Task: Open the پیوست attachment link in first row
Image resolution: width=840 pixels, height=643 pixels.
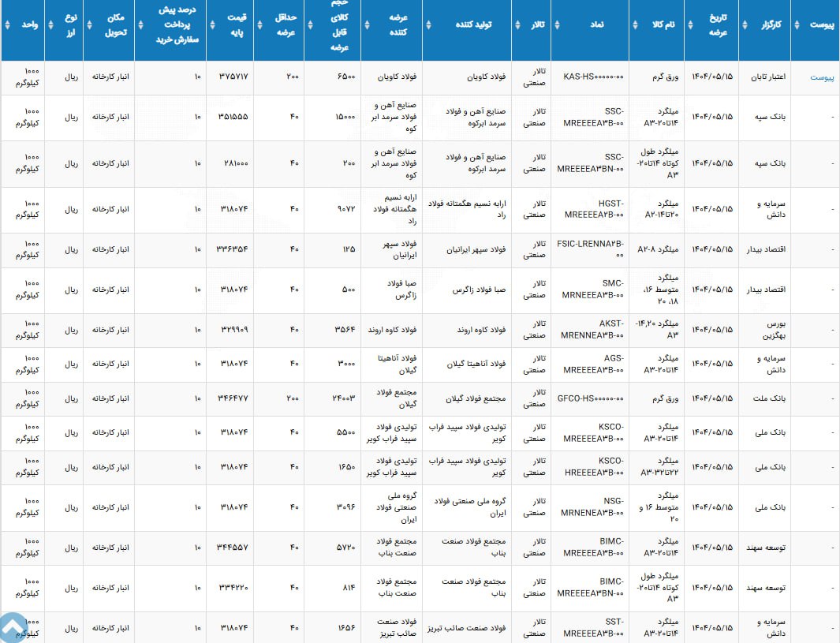Action: [x=822, y=77]
